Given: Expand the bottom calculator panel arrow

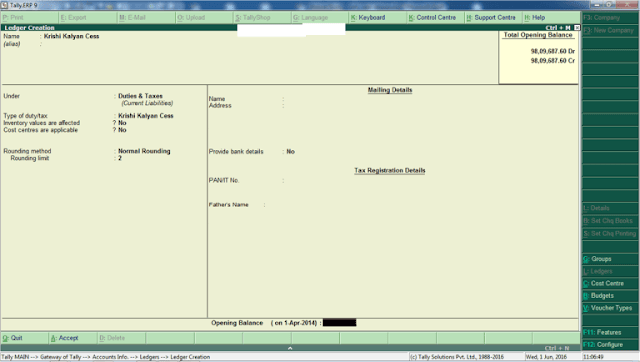Looking at the screenshot, I should pyautogui.click(x=290, y=348).
